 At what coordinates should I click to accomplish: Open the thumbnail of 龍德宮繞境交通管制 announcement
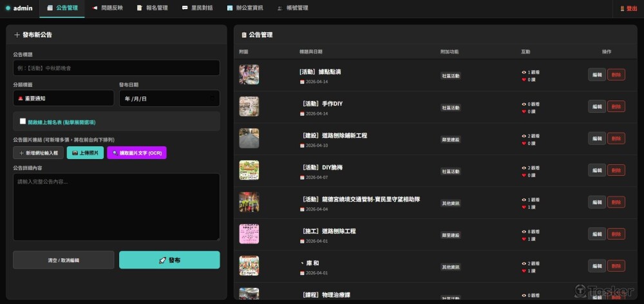[x=249, y=202]
